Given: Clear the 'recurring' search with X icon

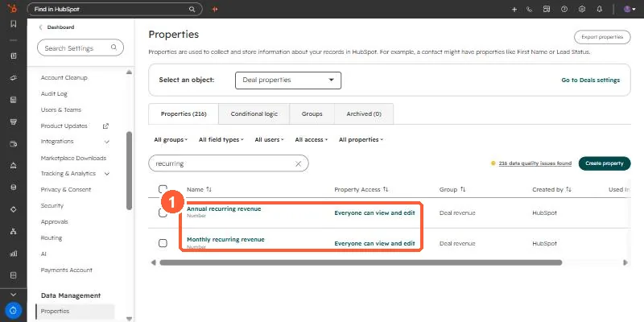Looking at the screenshot, I should pyautogui.click(x=299, y=163).
